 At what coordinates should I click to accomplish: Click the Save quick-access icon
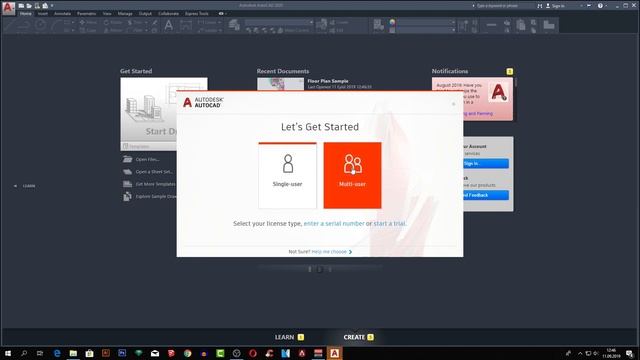pos(37,6)
